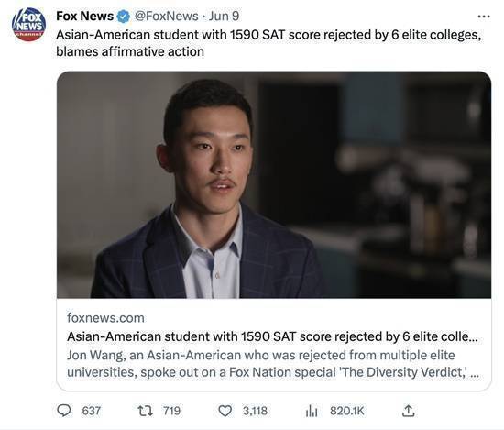Like the tweet with the heart icon
This screenshot has width=504, height=430.
(225, 411)
